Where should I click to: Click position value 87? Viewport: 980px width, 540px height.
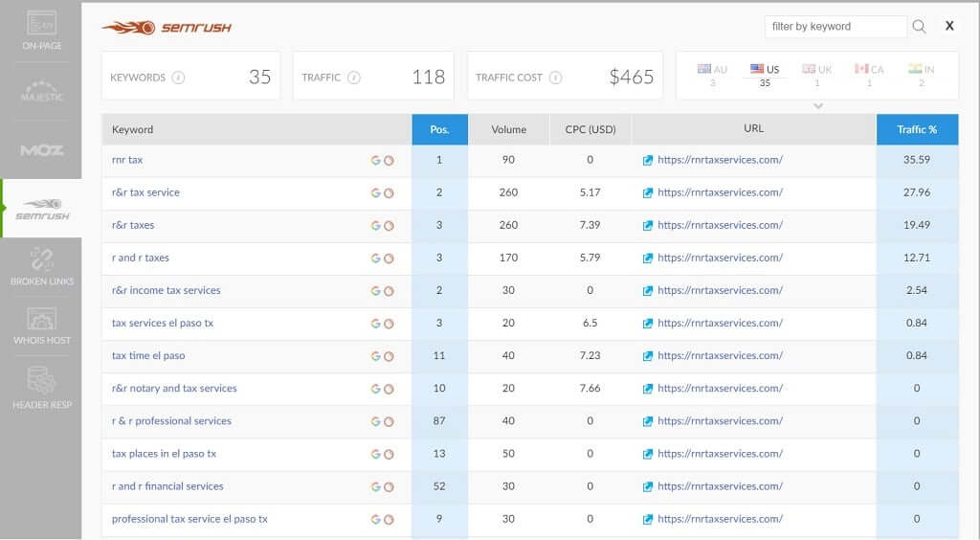(x=439, y=420)
